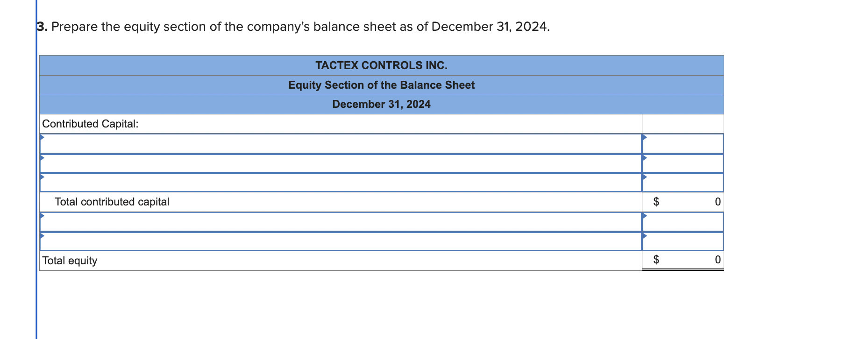Click the Equity Section of the Balance Sheet header
The height and width of the screenshot is (339, 868).
pos(381,85)
